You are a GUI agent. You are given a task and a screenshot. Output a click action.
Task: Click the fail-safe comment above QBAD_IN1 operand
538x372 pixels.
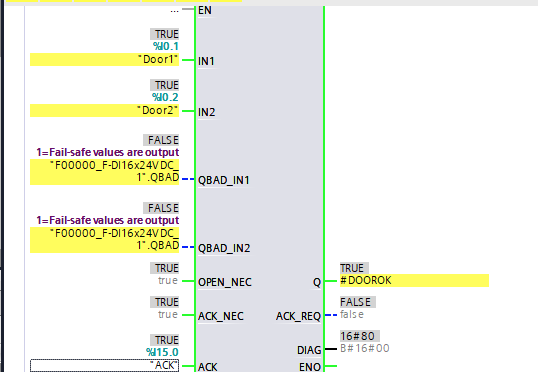[x=108, y=152]
